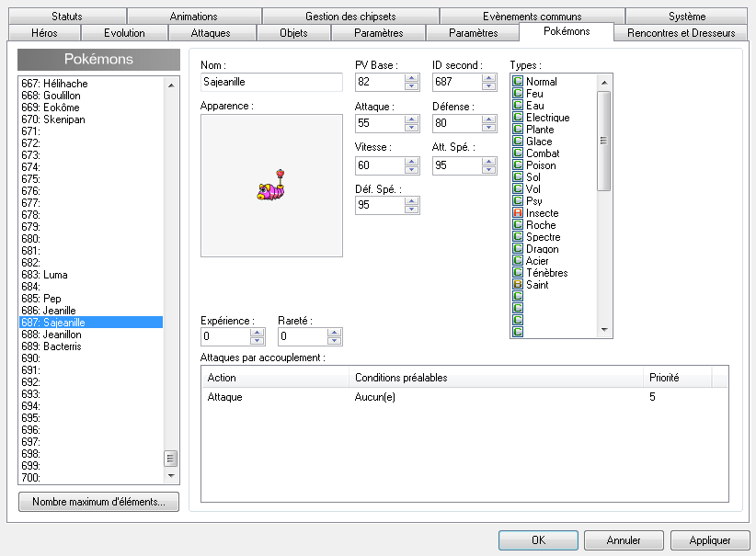Raise the Attaque stat by one
756x556 pixels.
point(411,119)
